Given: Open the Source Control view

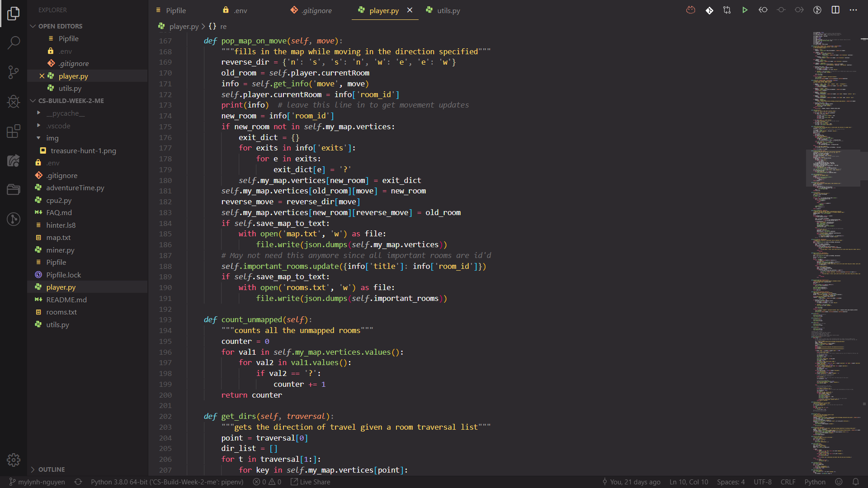Looking at the screenshot, I should click(x=14, y=72).
